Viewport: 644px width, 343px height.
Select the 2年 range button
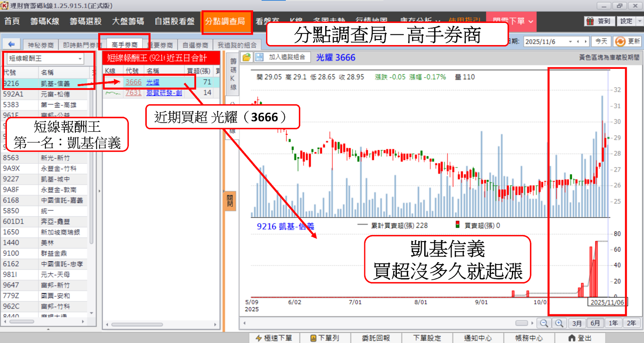(x=632, y=323)
